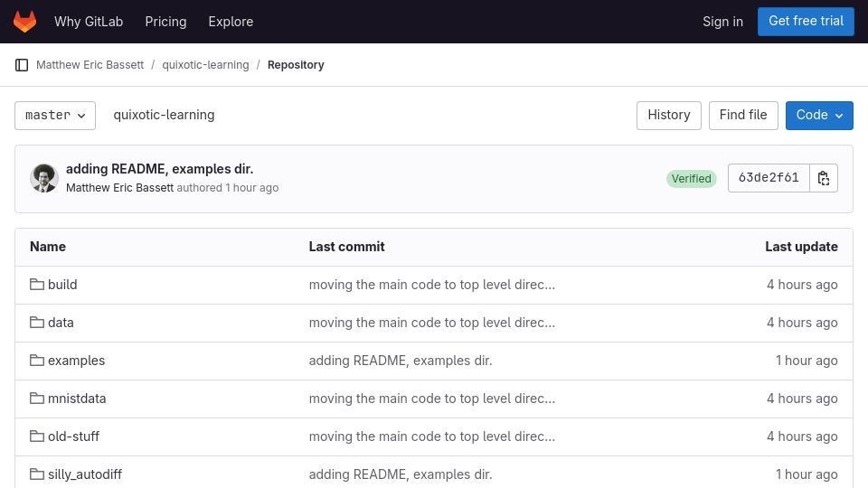The image size is (868, 488).
Task: Open the data directory name
Action: [61, 323]
